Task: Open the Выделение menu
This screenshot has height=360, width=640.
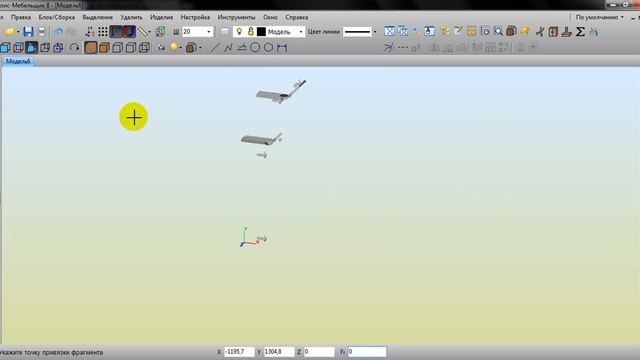Action: coord(98,17)
